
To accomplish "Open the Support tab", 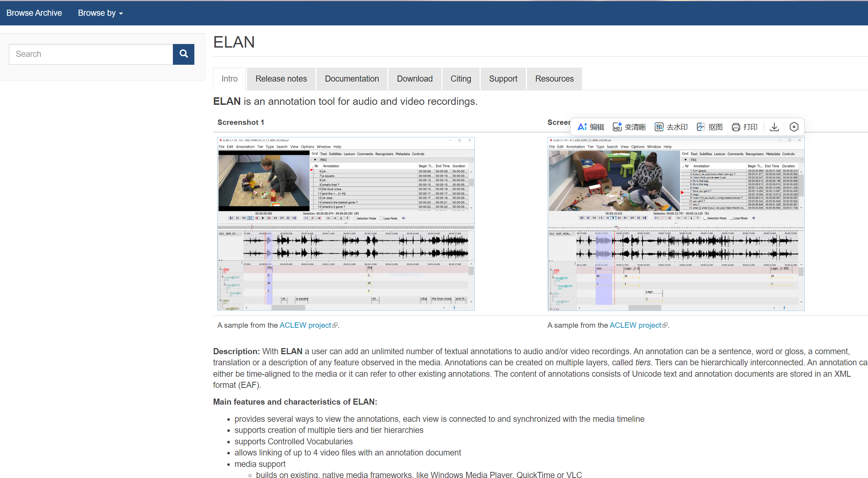I will click(503, 79).
